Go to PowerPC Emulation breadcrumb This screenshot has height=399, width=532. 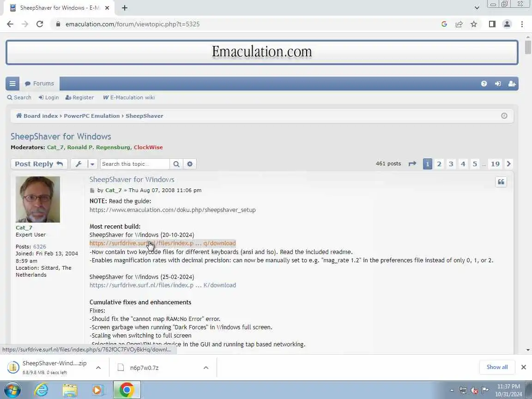pos(91,116)
